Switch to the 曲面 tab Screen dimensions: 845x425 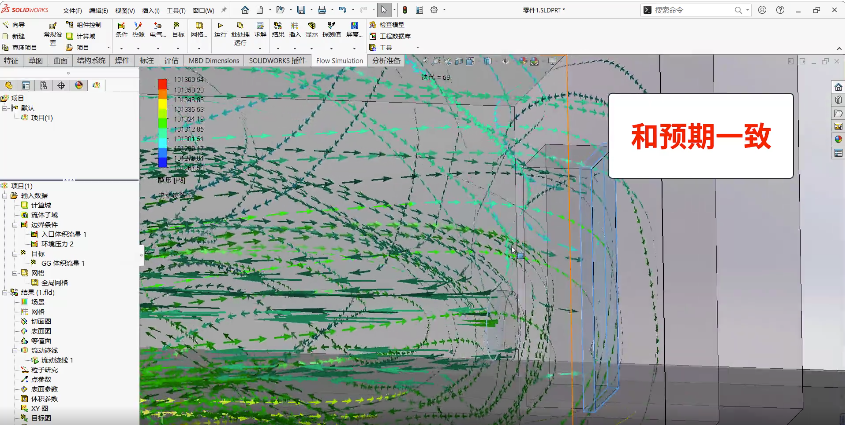coord(60,60)
